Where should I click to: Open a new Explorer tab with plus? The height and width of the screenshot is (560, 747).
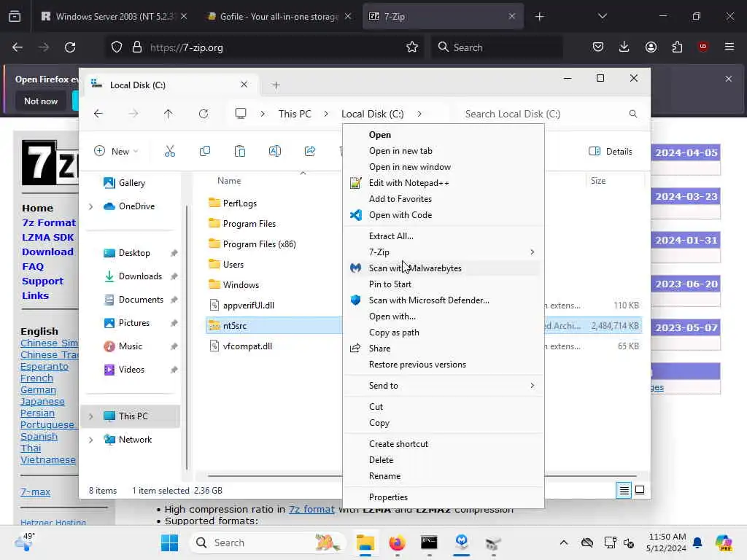pyautogui.click(x=276, y=85)
